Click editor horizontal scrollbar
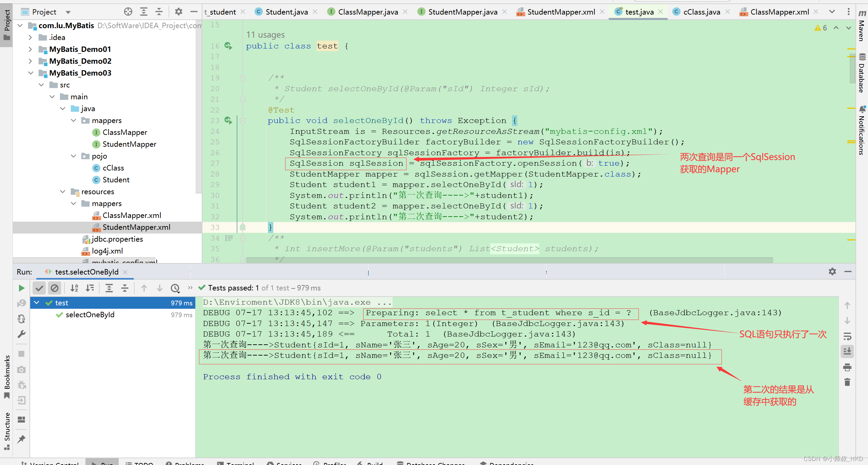Viewport: 868px width, 465px height. tap(510, 260)
